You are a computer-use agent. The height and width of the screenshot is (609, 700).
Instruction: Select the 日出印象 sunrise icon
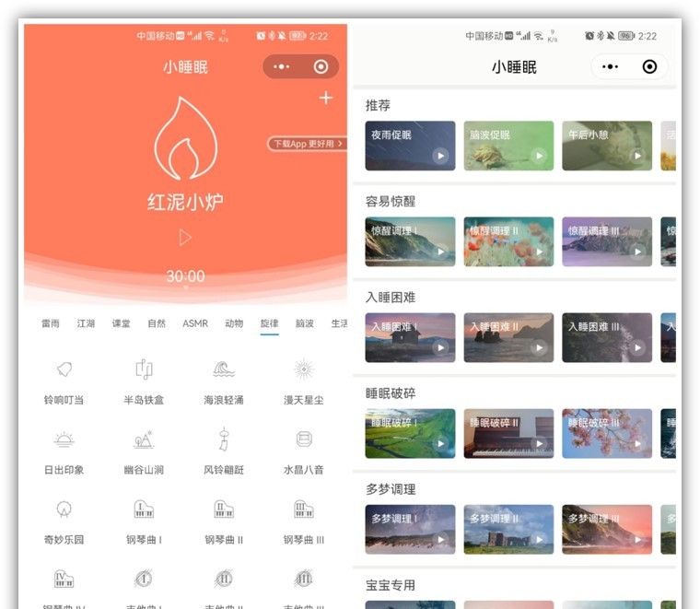64,439
